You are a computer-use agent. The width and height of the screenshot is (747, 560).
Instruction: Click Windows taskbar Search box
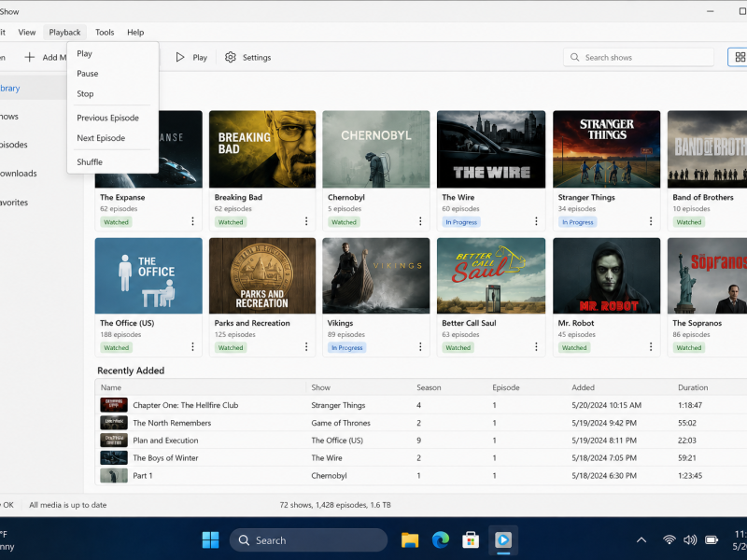pyautogui.click(x=308, y=540)
